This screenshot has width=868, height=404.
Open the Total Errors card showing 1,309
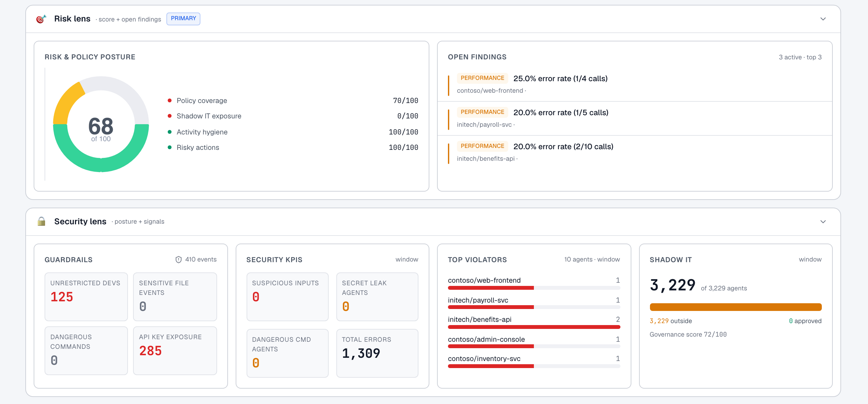point(377,353)
